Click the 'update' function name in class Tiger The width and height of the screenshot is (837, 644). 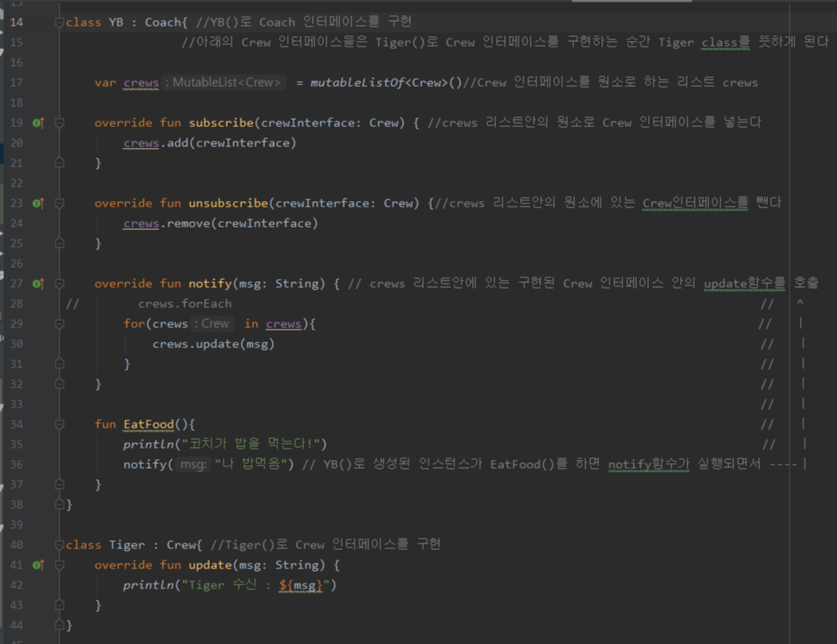coord(210,564)
